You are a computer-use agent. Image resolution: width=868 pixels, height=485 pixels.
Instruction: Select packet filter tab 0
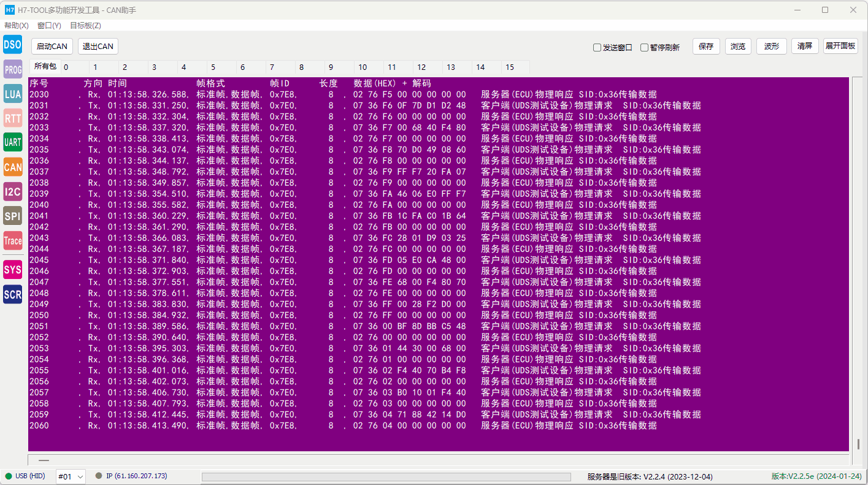pyautogui.click(x=74, y=67)
